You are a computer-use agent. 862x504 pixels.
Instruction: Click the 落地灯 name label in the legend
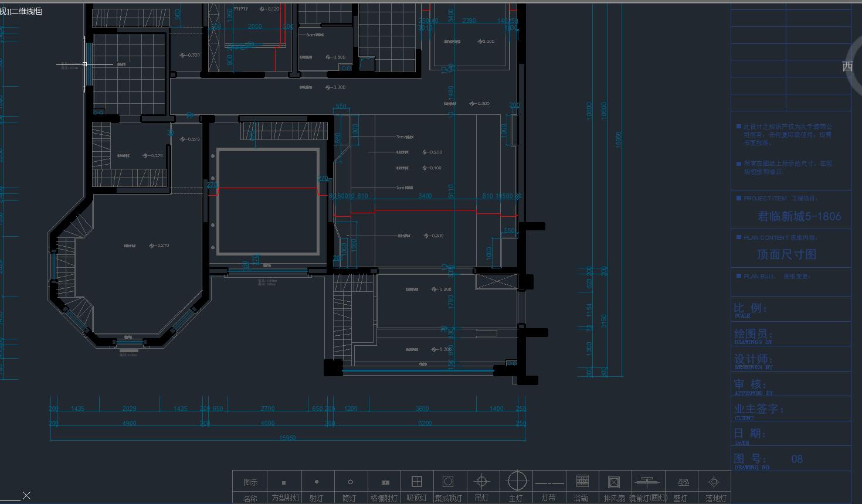[716, 498]
